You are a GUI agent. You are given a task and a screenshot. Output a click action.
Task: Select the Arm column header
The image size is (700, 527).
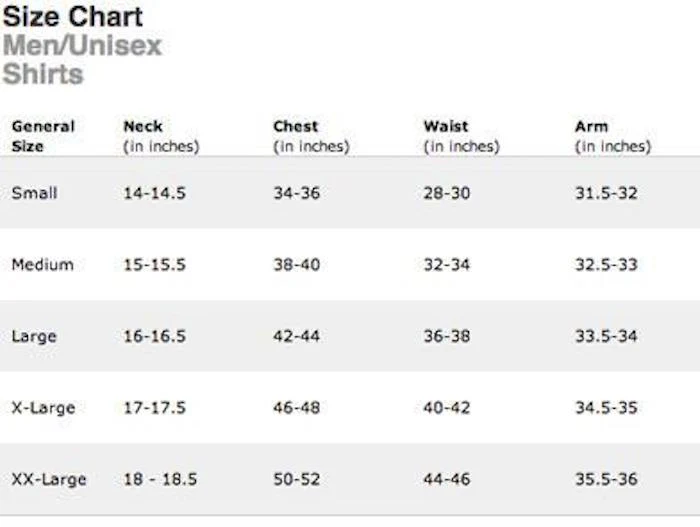pos(591,127)
